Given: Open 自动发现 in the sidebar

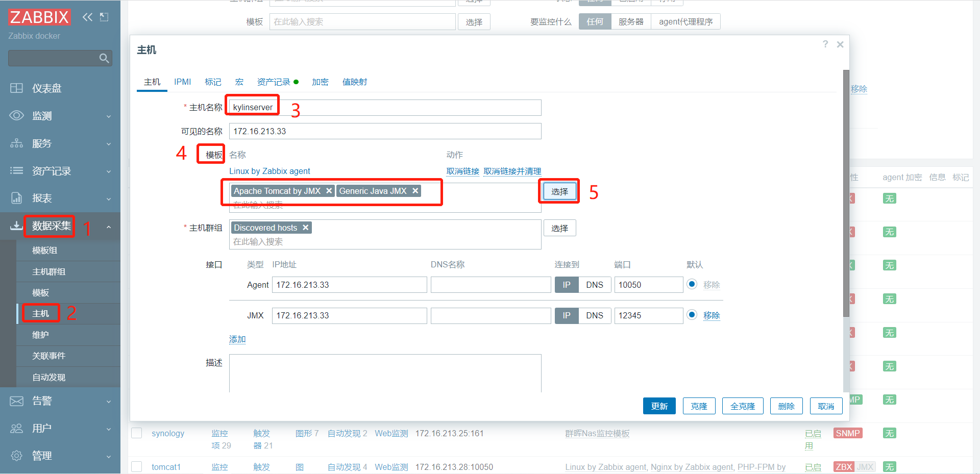Looking at the screenshot, I should click(x=48, y=377).
